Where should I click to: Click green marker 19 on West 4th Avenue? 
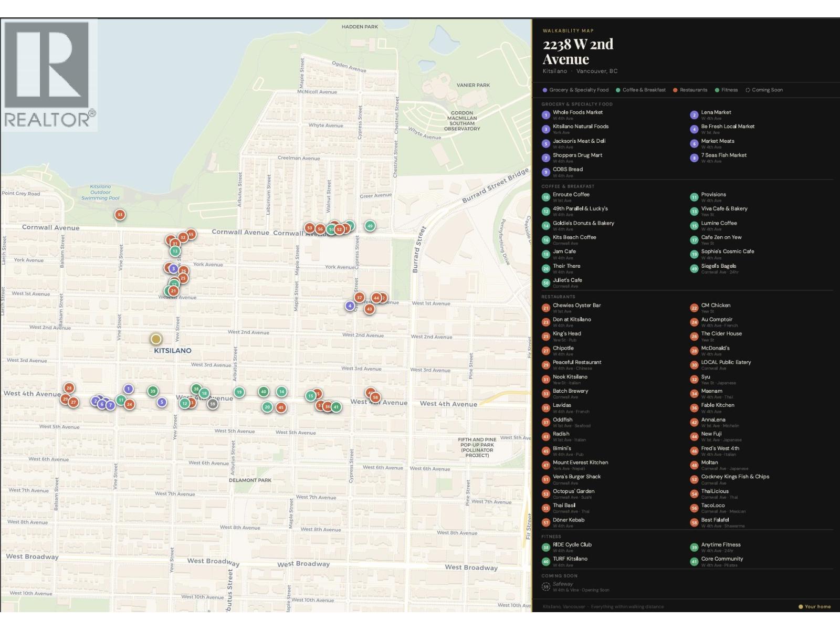point(239,392)
